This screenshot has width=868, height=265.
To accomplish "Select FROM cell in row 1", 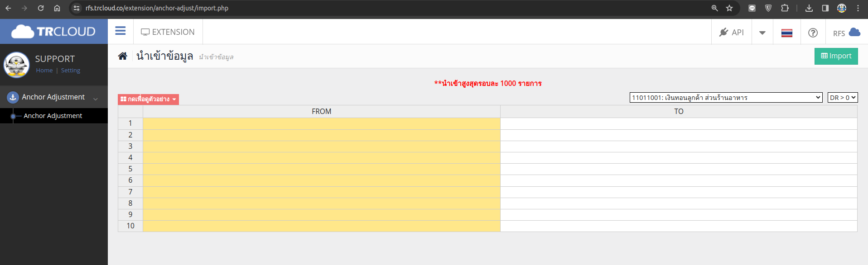I will tap(322, 123).
